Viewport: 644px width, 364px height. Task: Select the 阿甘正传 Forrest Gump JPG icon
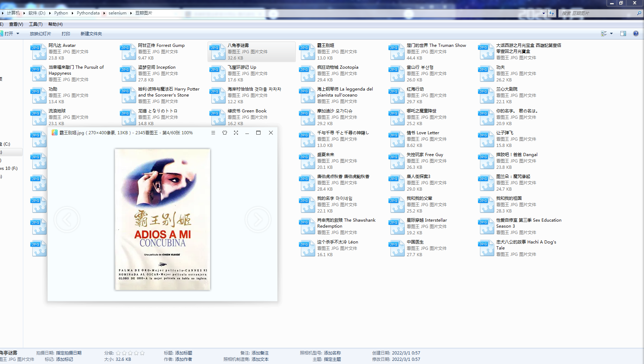coord(128,52)
